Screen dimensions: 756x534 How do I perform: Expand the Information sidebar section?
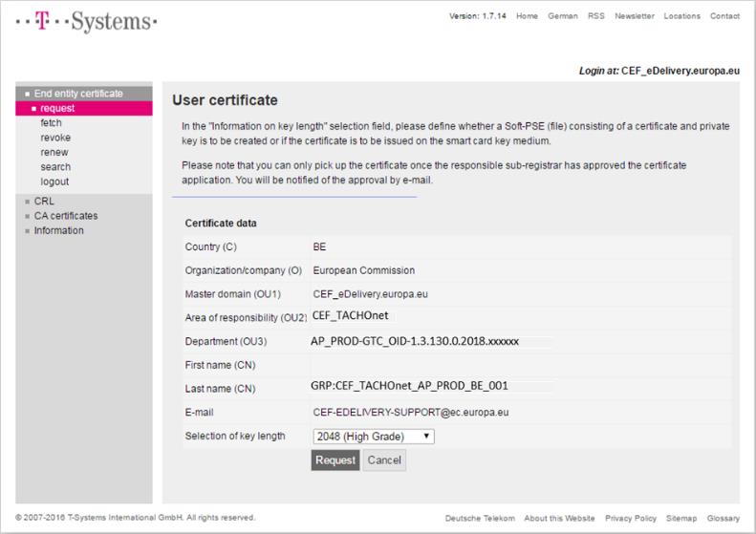point(58,230)
